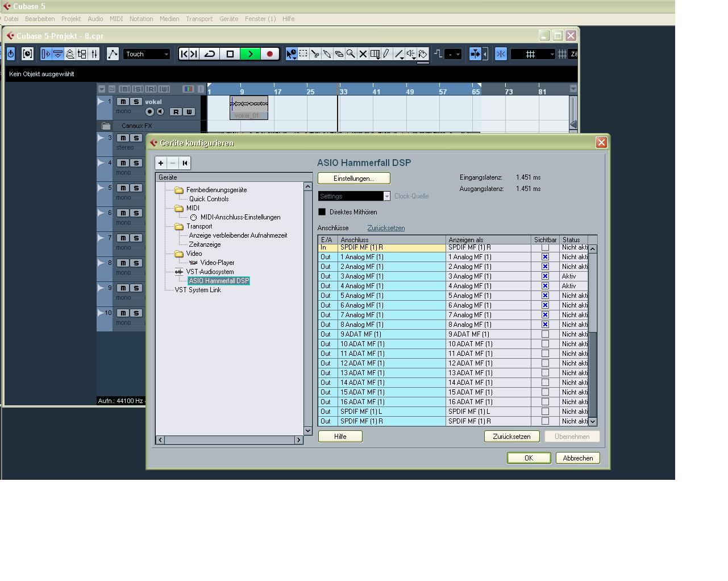Viewport: 728px width, 581px height.
Task: Jump to next marker transport button
Action: pyautogui.click(x=194, y=54)
